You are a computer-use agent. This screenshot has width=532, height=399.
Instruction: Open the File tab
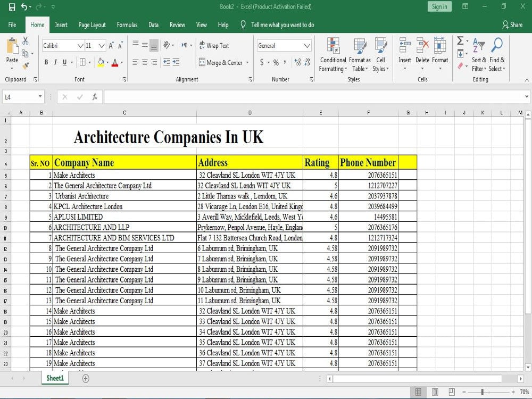tap(12, 25)
